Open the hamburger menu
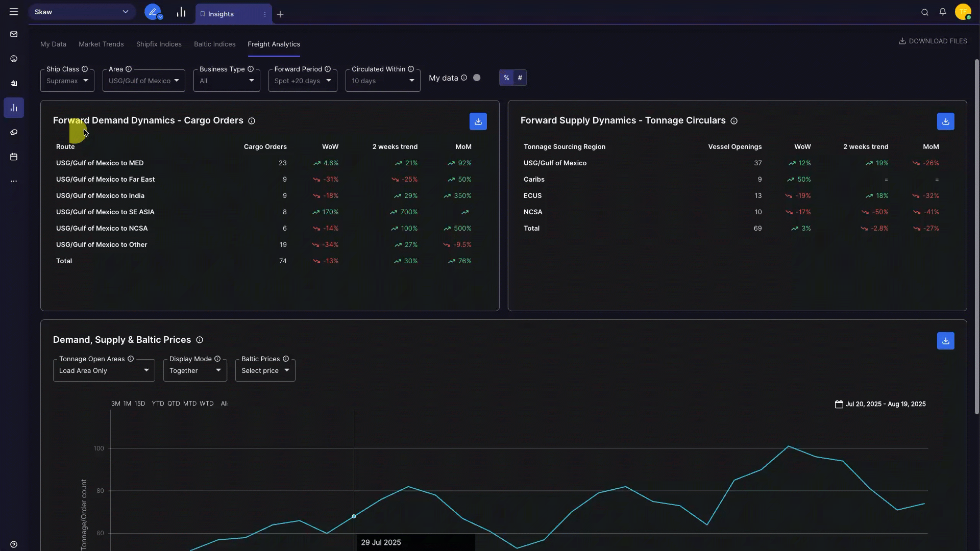The image size is (980, 551). [14, 11]
